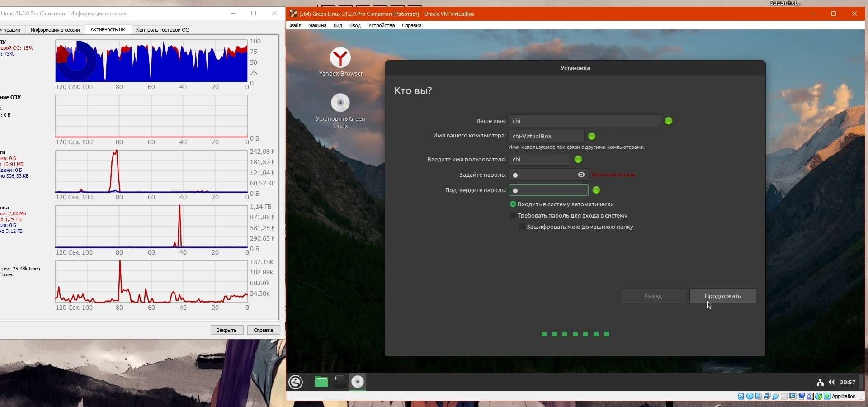Select 'Требовать пароль для входа в систему'
868x407 pixels.
coord(513,216)
